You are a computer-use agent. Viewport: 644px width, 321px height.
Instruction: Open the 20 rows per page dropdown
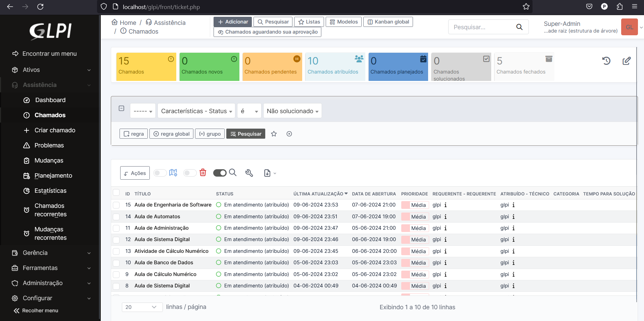click(142, 307)
